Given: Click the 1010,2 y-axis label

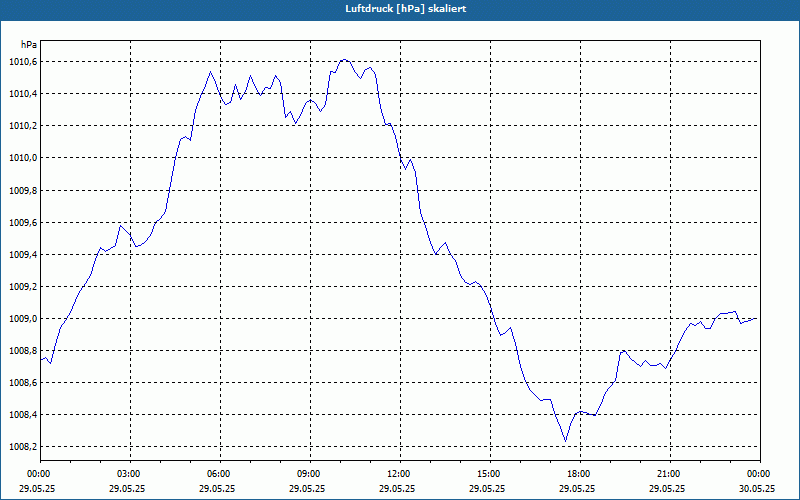Looking at the screenshot, I should coord(23,126).
